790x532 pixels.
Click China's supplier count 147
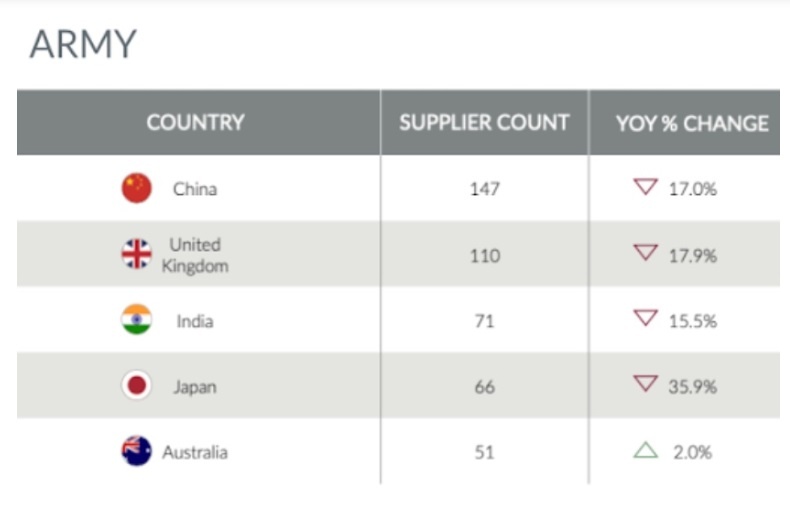[x=485, y=189]
